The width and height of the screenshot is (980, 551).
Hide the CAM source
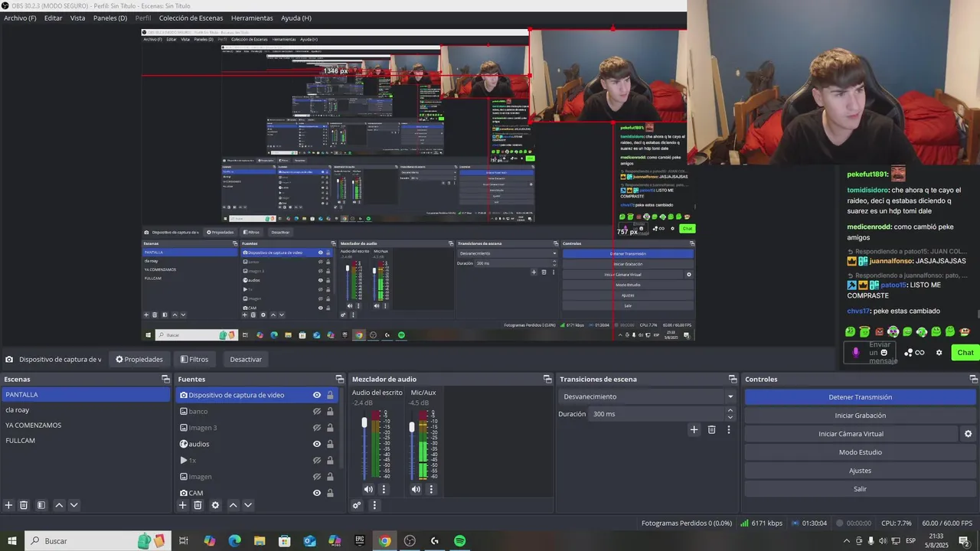[x=316, y=493]
